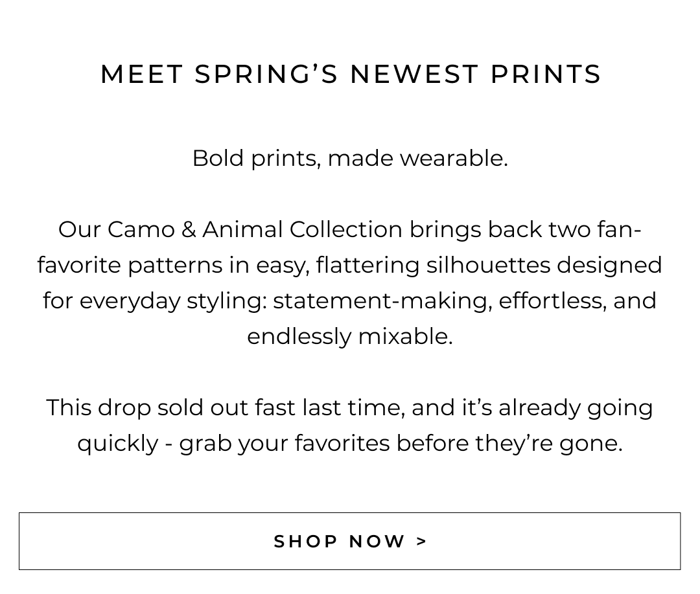Click the "endlessly mixable." line
The height and width of the screenshot is (594, 700).
click(350, 336)
